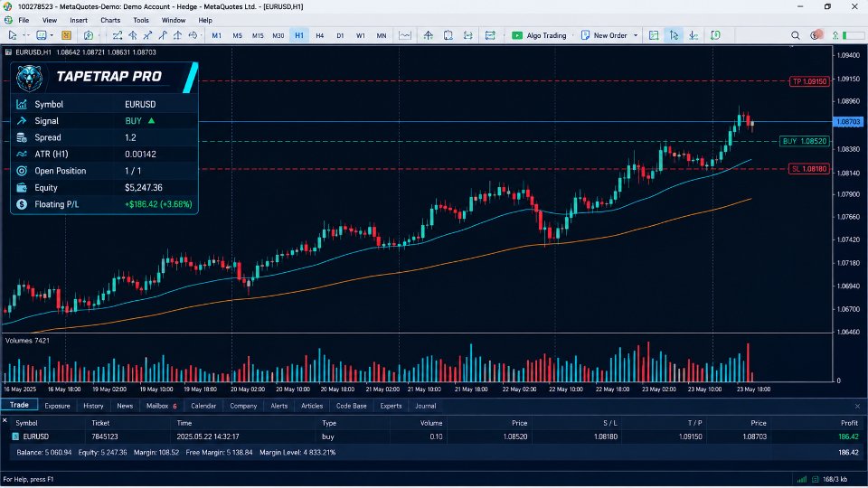Click the toolbar icon right of line chart

(429, 35)
